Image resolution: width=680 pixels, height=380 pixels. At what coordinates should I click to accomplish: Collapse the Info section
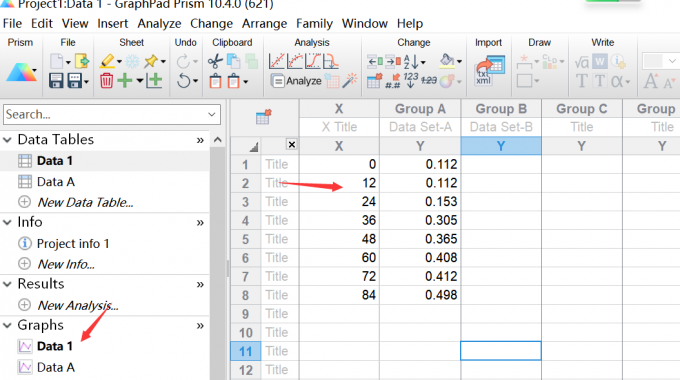pos(7,222)
